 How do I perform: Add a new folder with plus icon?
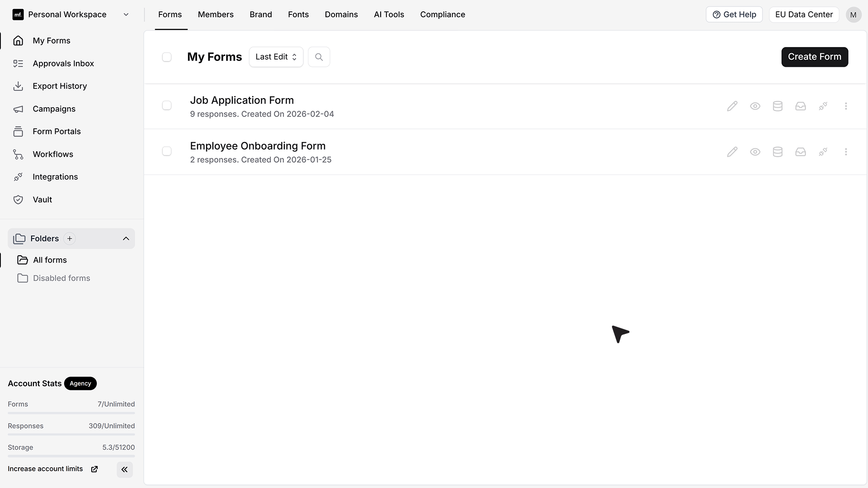click(70, 239)
